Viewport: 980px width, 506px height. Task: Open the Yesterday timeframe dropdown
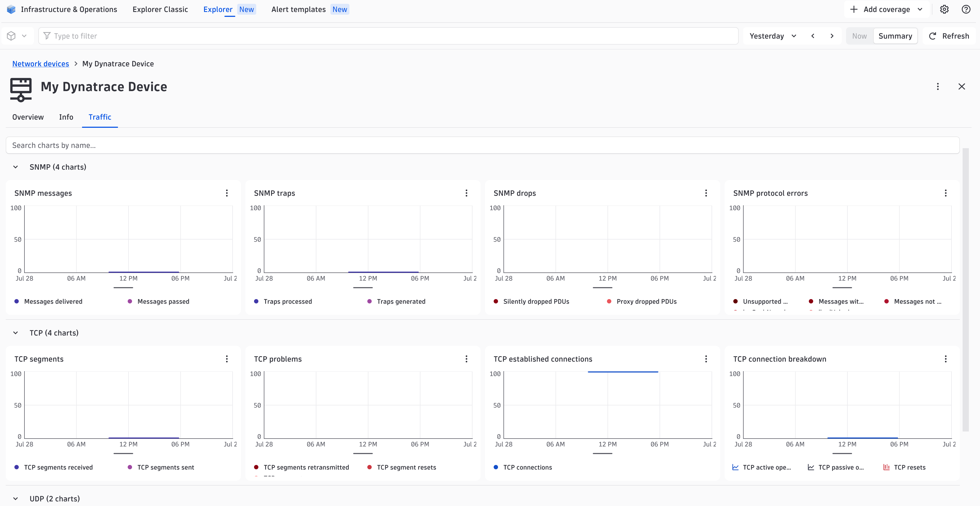(x=773, y=36)
